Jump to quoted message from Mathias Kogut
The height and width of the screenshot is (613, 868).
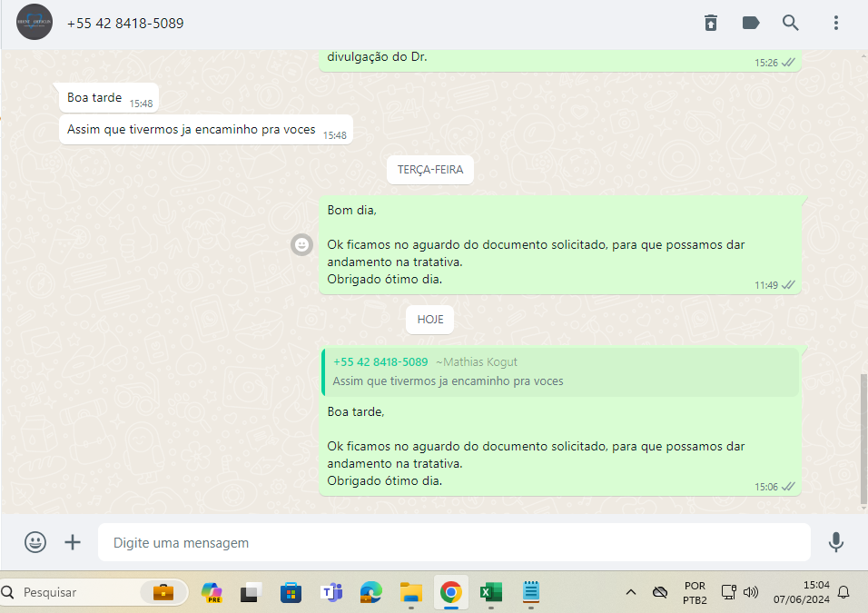point(559,371)
